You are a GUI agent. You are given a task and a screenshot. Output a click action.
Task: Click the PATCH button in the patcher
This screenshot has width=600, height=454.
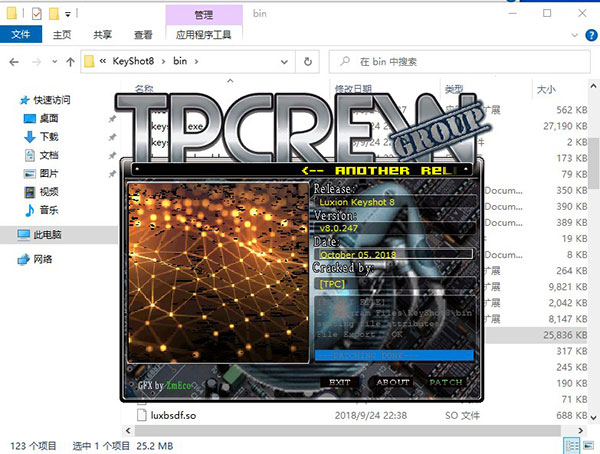pyautogui.click(x=445, y=382)
